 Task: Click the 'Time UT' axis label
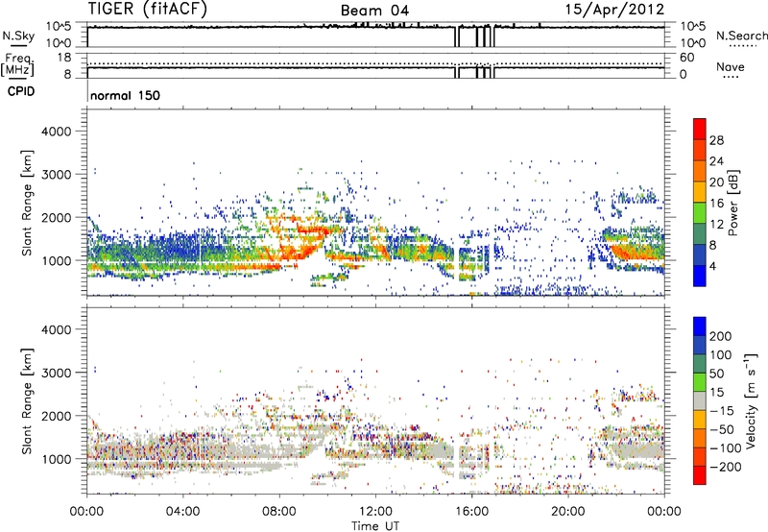375,525
